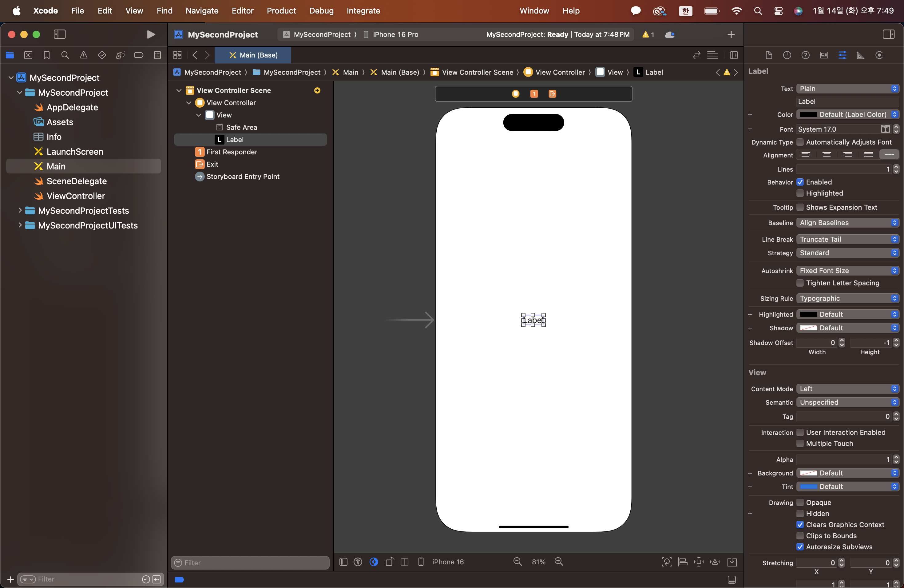
Task: Check User Interaction Enabled
Action: click(x=800, y=432)
